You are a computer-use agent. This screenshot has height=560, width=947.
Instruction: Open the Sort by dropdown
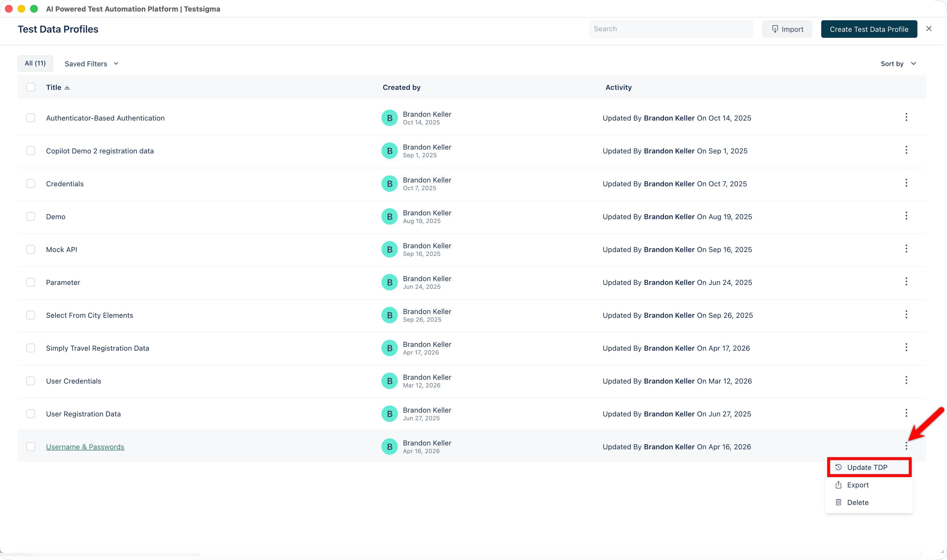898,64
